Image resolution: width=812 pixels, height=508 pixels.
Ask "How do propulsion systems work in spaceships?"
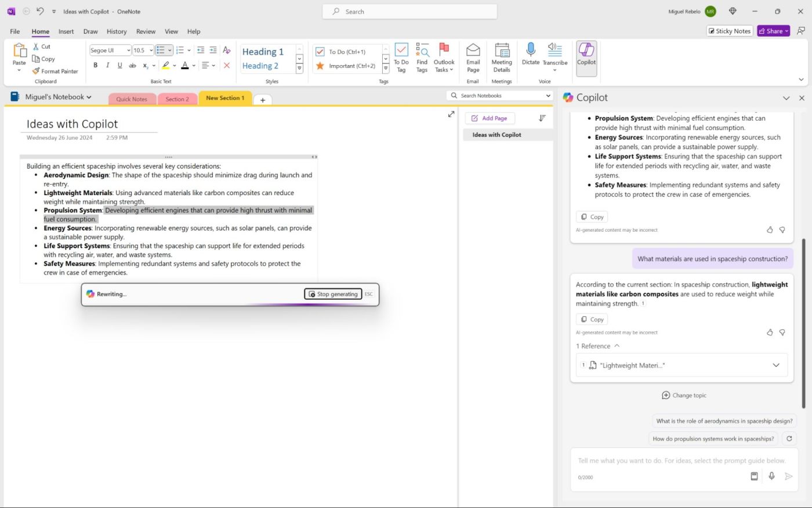(713, 439)
